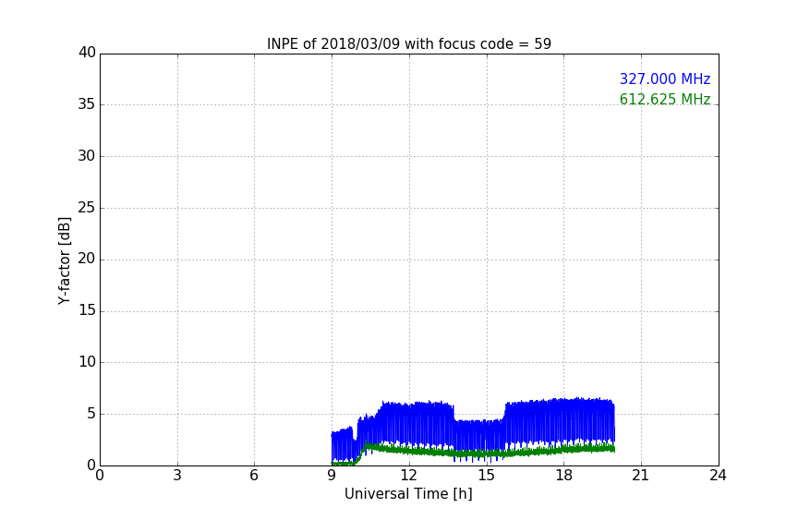Click the green "612.625 MHz" legend label
Screen dimensions: 798x532
coord(665,99)
